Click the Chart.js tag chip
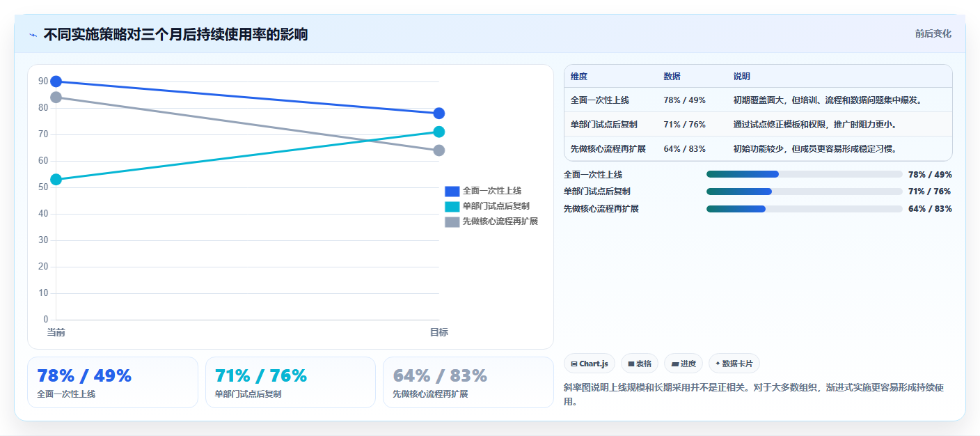980x436 pixels. pos(590,364)
